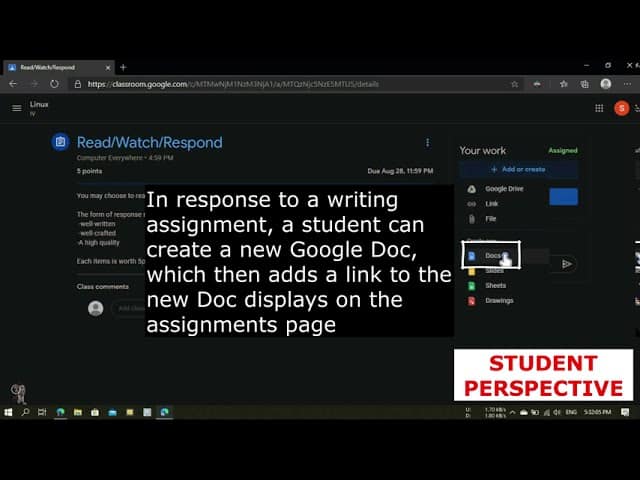The width and height of the screenshot is (640, 480).
Task: Open the Windows Start menu
Action: click(8, 412)
